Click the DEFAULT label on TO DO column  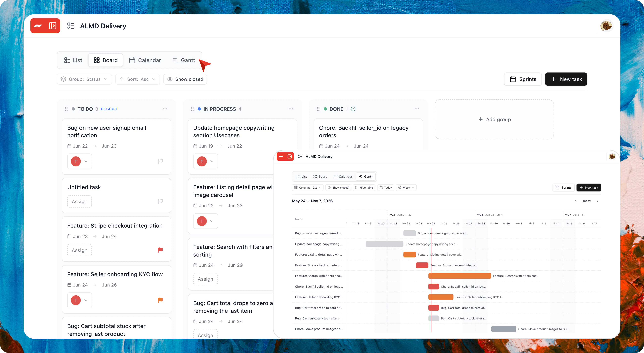pyautogui.click(x=109, y=109)
